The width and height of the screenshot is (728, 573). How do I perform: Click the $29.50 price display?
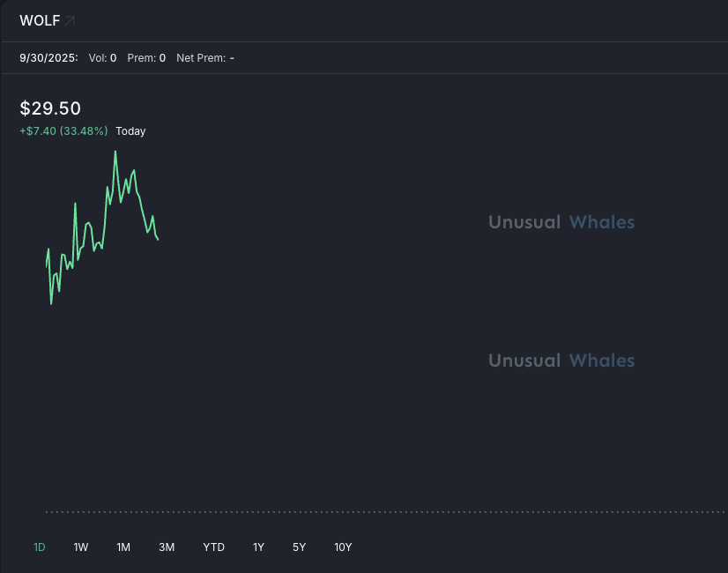click(x=50, y=108)
